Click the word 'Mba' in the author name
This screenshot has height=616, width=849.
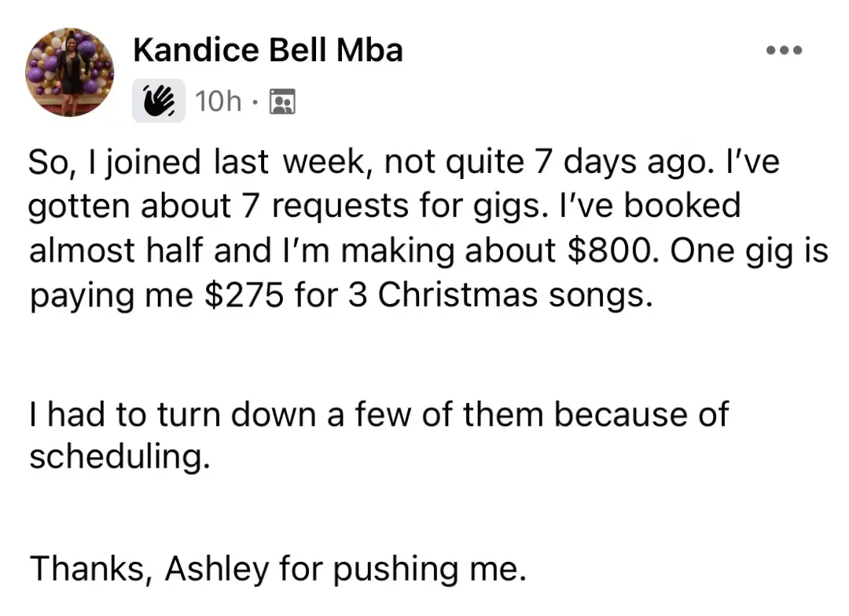pos(369,50)
